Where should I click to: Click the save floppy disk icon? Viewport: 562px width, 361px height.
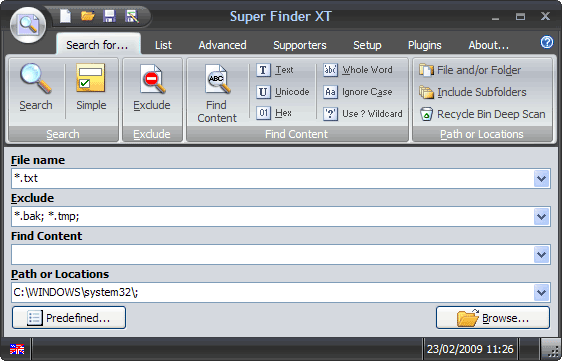click(109, 16)
